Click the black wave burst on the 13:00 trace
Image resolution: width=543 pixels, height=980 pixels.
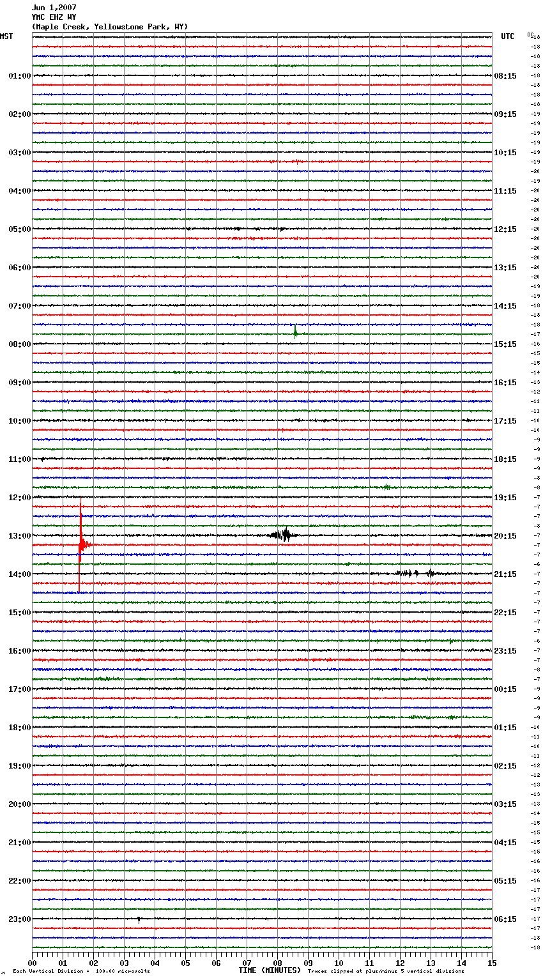[282, 535]
